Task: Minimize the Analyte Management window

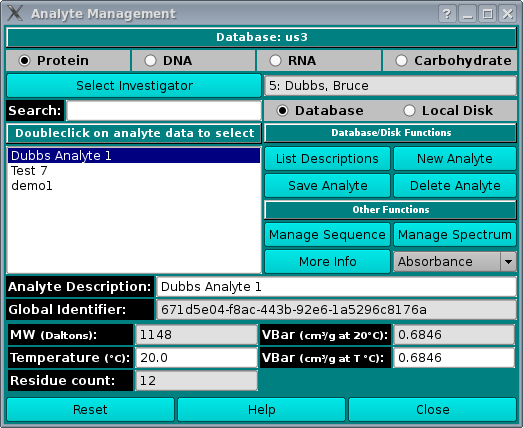Action: coord(468,14)
